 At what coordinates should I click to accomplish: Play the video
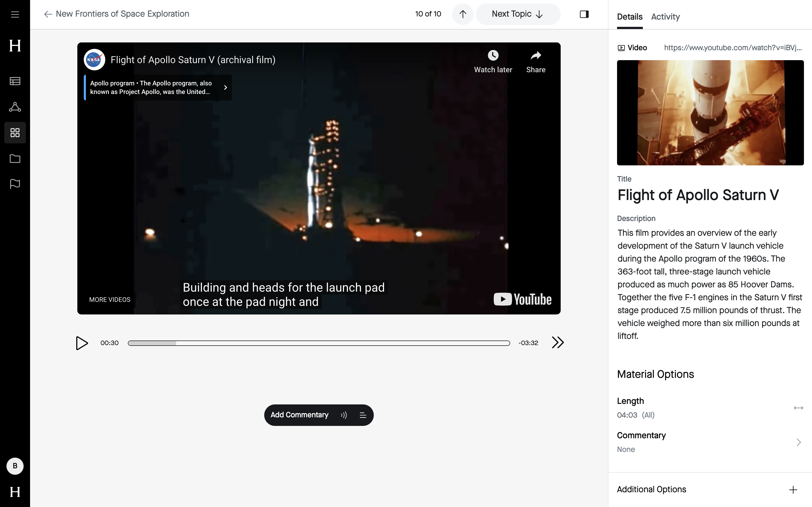pyautogui.click(x=82, y=343)
